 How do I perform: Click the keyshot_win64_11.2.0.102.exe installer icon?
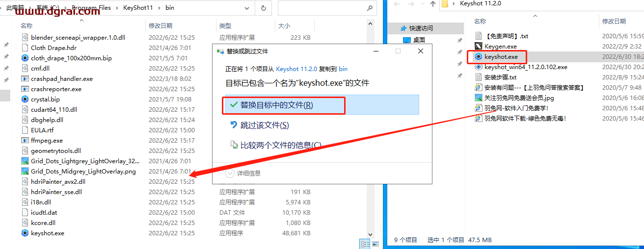point(479,67)
